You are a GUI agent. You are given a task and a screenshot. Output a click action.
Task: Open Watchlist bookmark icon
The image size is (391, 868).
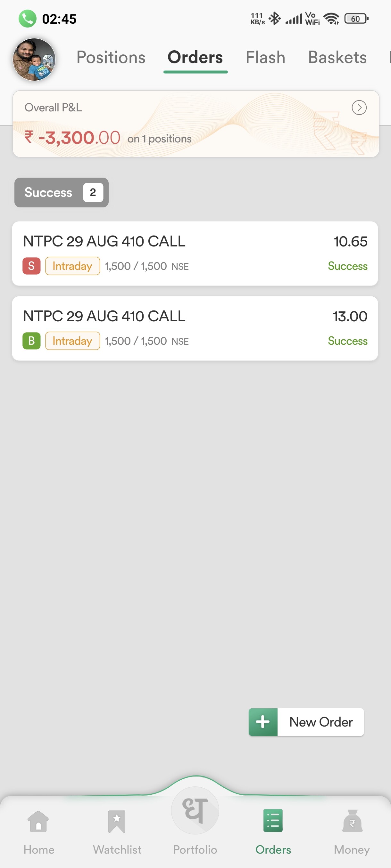(x=117, y=822)
